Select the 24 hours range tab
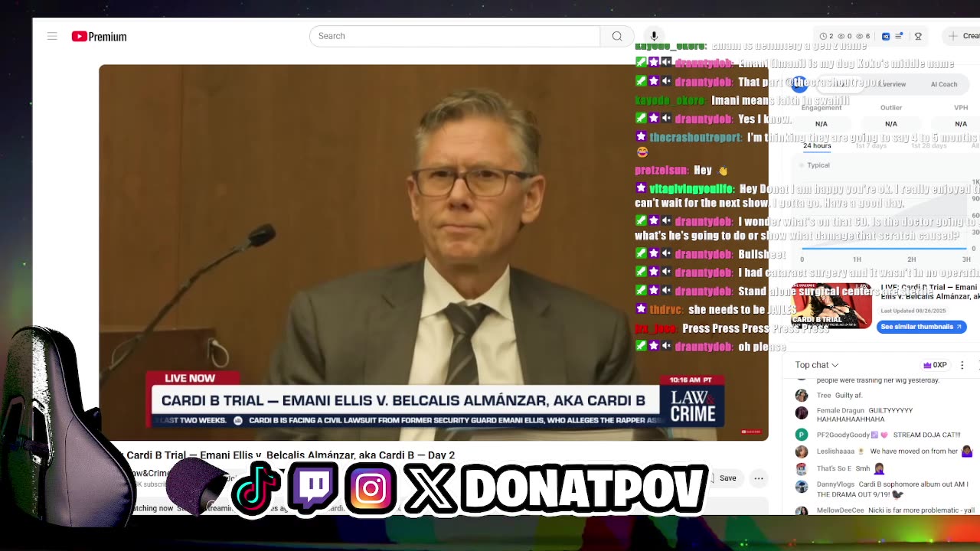 817,145
